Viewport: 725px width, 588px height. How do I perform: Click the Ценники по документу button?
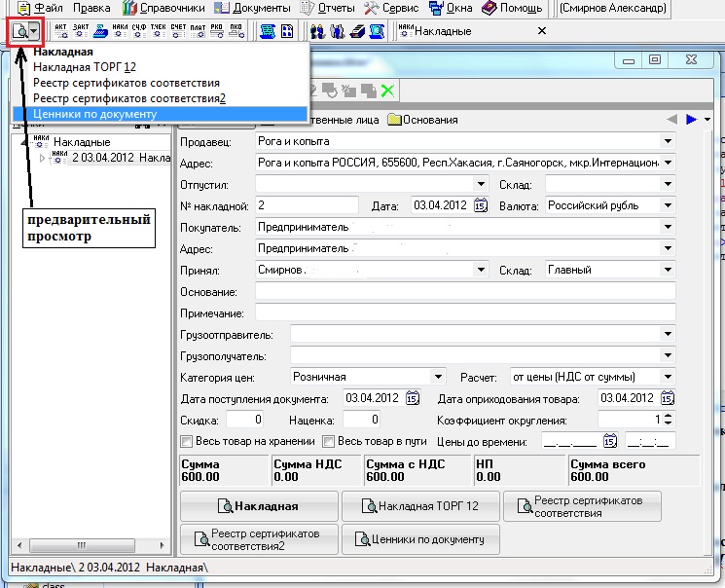click(x=420, y=539)
